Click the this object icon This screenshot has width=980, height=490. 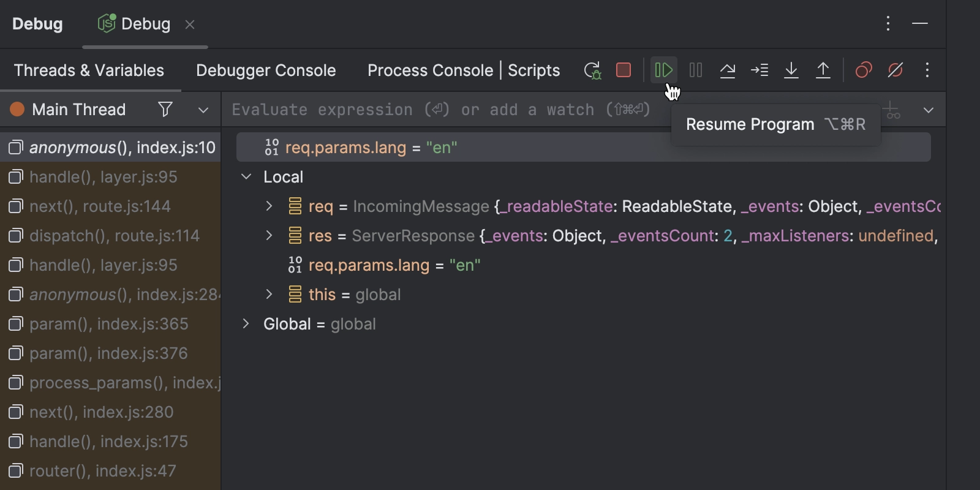(x=295, y=295)
